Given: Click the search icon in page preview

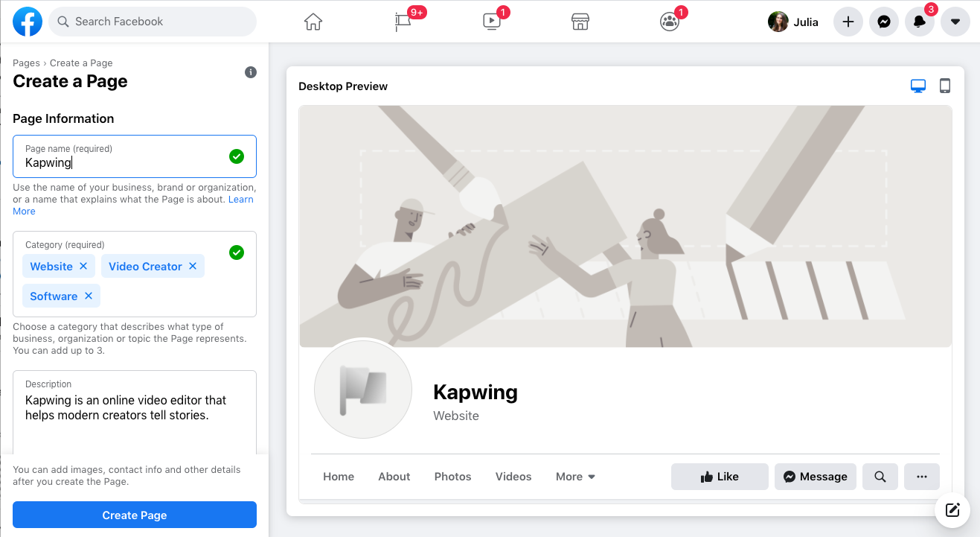Looking at the screenshot, I should [x=880, y=477].
